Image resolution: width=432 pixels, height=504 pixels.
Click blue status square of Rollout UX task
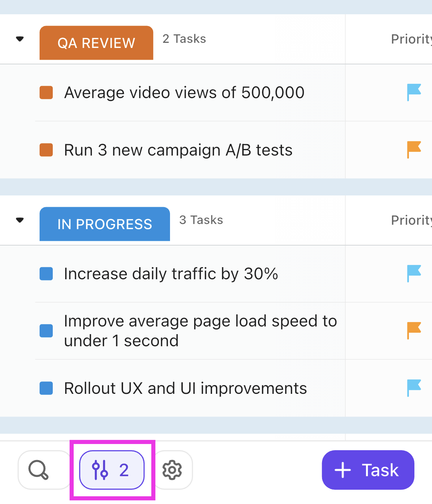46,388
